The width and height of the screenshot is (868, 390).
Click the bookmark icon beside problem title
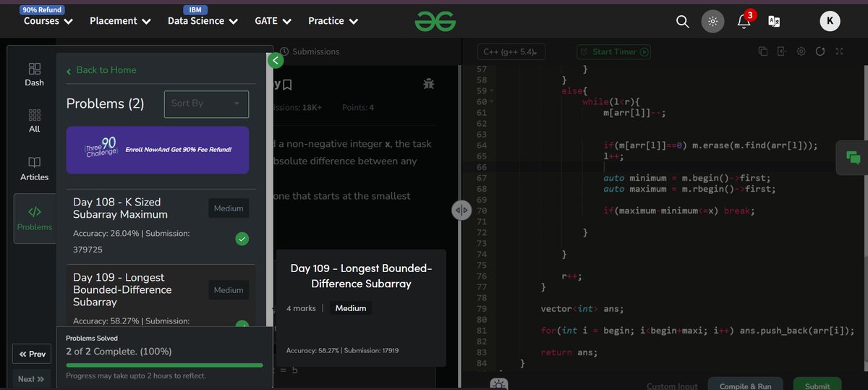tap(287, 85)
